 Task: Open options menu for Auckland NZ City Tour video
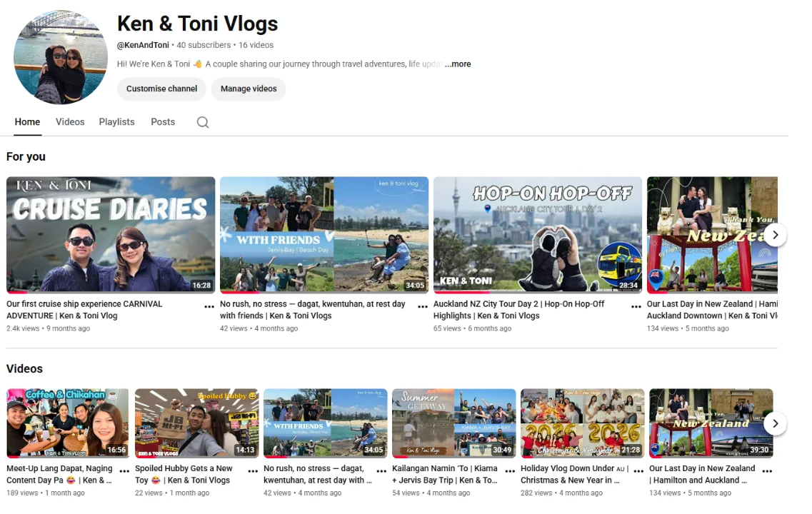[636, 306]
